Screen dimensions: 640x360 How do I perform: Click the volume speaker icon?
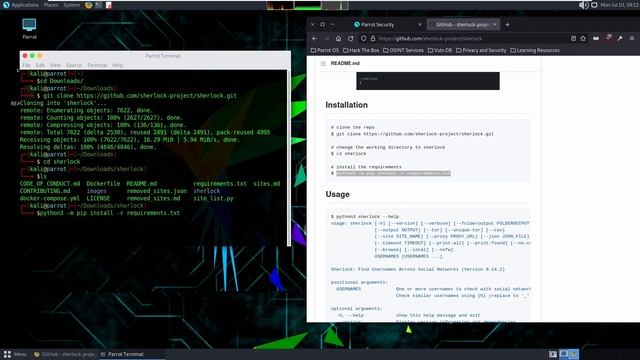click(584, 5)
